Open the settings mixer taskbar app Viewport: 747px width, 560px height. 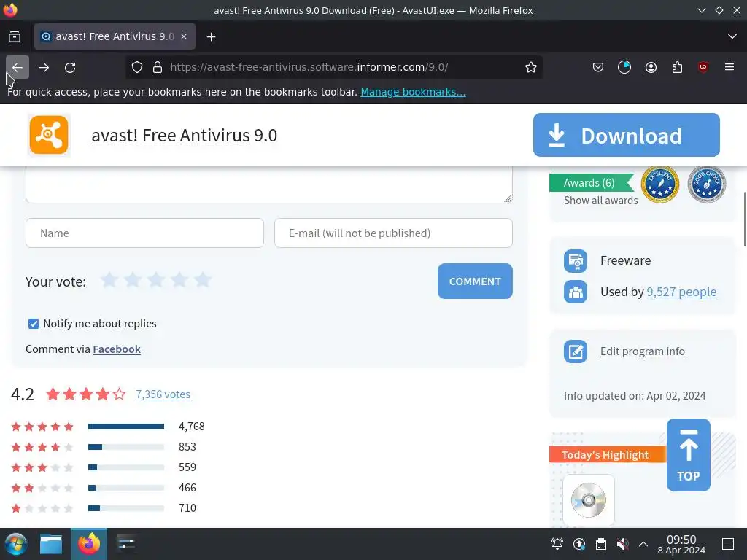pyautogui.click(x=126, y=544)
